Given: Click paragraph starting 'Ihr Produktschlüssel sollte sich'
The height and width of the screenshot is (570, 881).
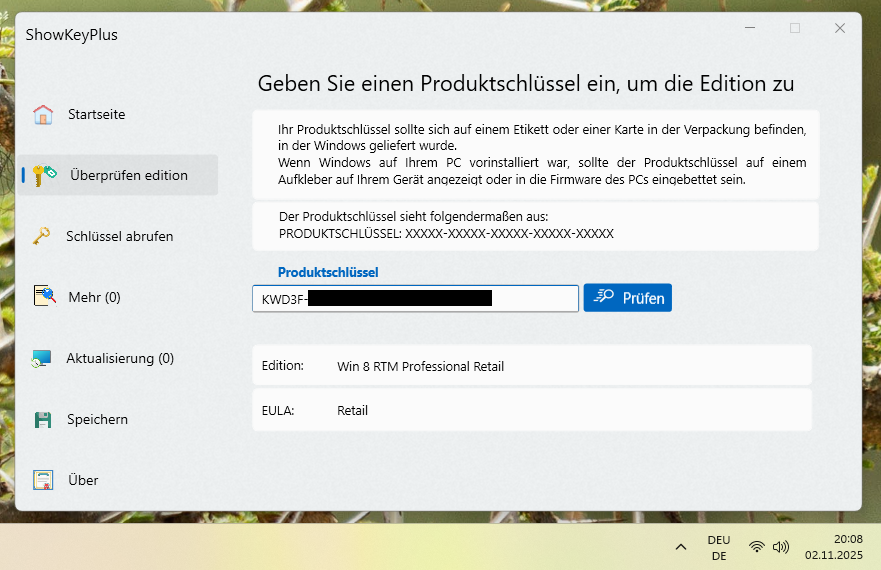Looking at the screenshot, I should 542,138.
